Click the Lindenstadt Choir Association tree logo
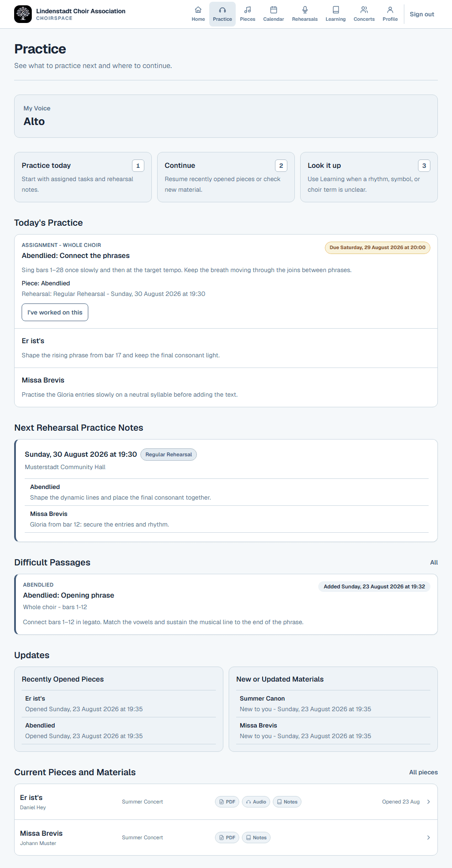Screen dimensions: 452x868 pyautogui.click(x=23, y=14)
